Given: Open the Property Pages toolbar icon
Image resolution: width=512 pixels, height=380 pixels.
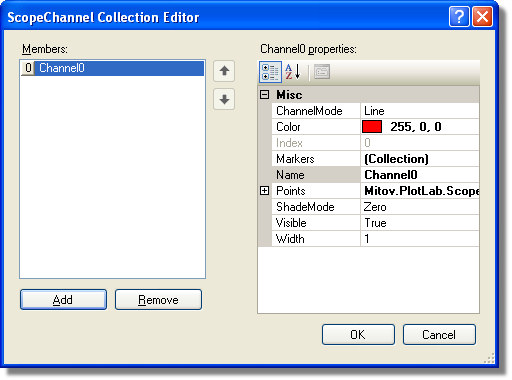Looking at the screenshot, I should point(322,72).
